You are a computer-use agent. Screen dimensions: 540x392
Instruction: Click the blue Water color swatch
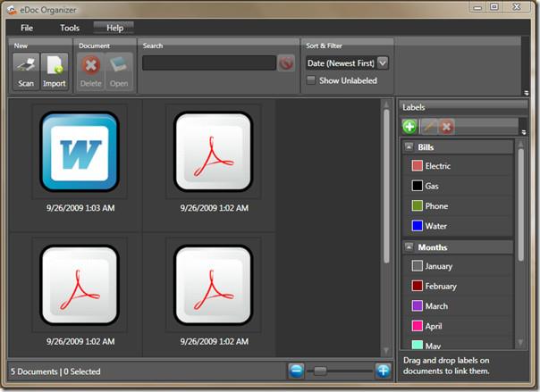click(417, 226)
